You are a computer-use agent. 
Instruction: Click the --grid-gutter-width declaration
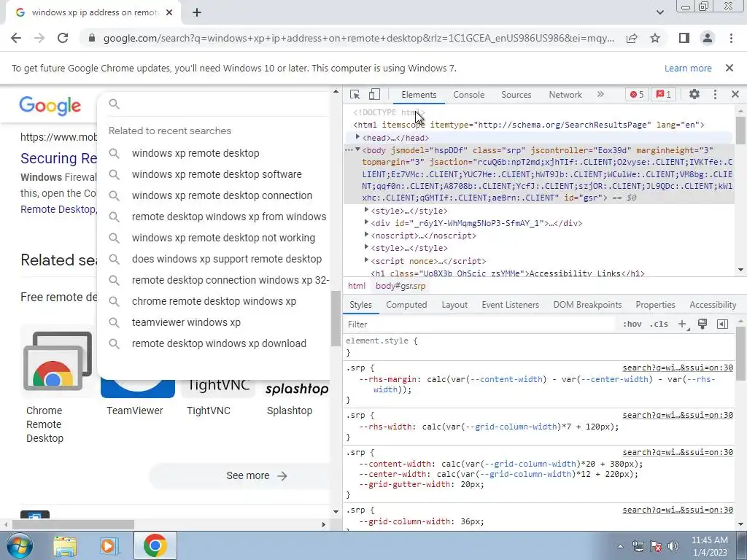(x=421, y=484)
